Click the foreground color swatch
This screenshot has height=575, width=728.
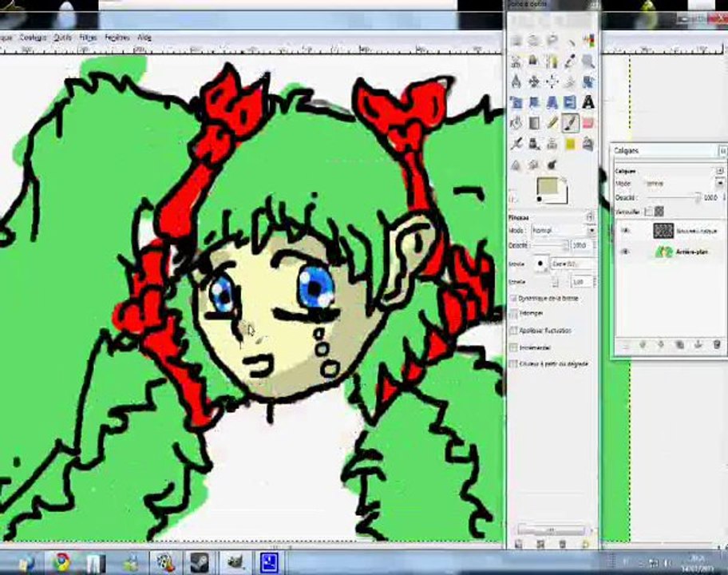point(548,187)
